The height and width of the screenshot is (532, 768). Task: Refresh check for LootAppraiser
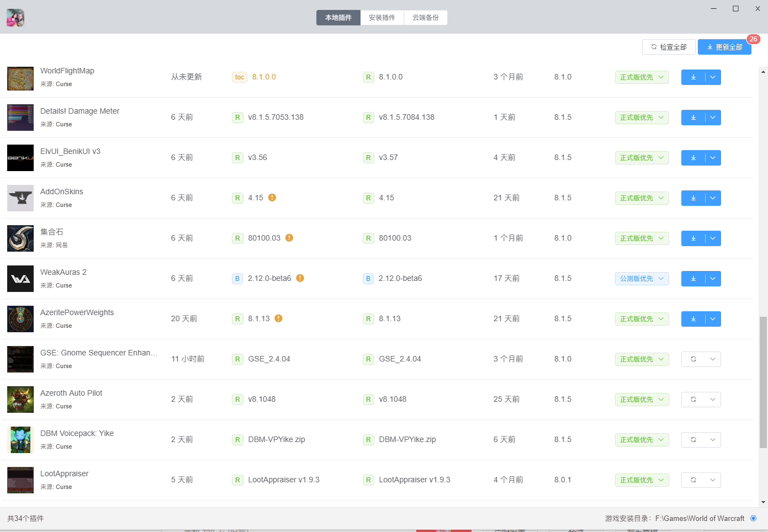(x=693, y=480)
